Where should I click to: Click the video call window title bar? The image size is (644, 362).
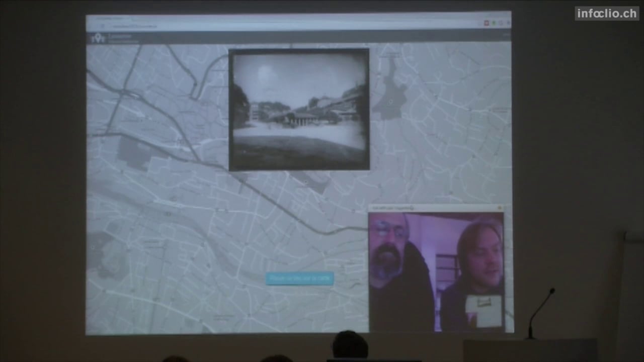tap(428, 207)
